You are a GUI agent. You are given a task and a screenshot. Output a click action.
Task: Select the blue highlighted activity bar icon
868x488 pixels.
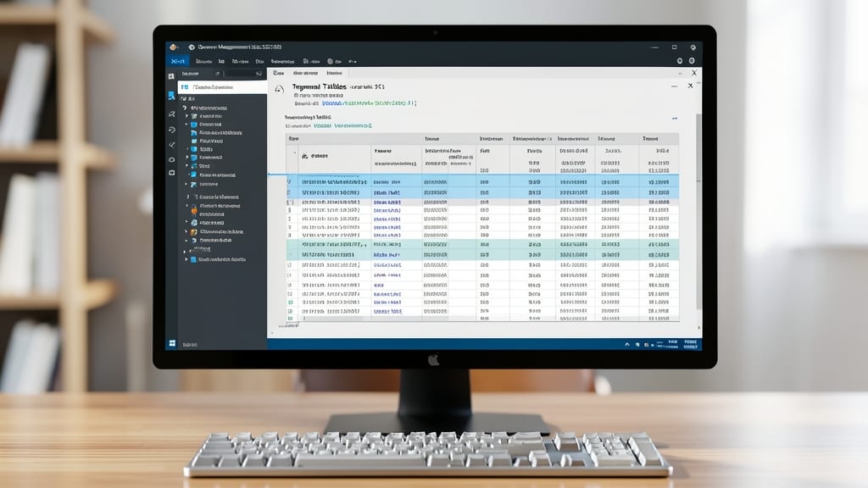[x=171, y=96]
